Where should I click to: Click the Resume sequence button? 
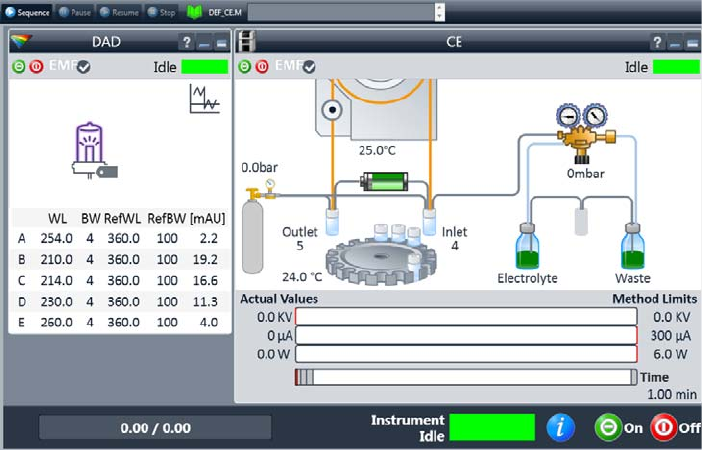coord(119,12)
